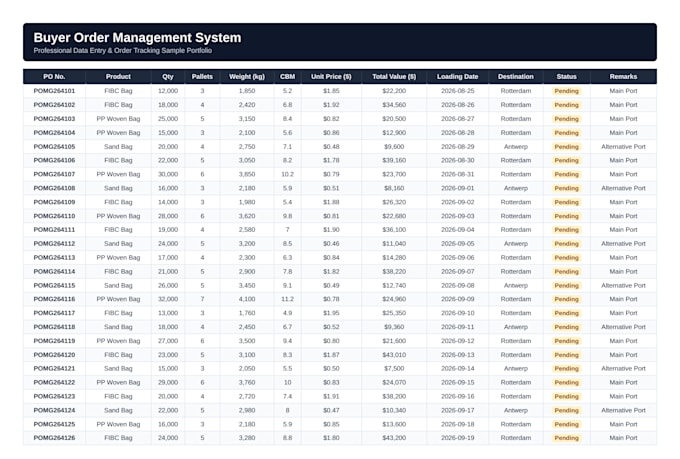Click the 'Destination' column header
Screen dimensions: 680x459
tap(516, 76)
